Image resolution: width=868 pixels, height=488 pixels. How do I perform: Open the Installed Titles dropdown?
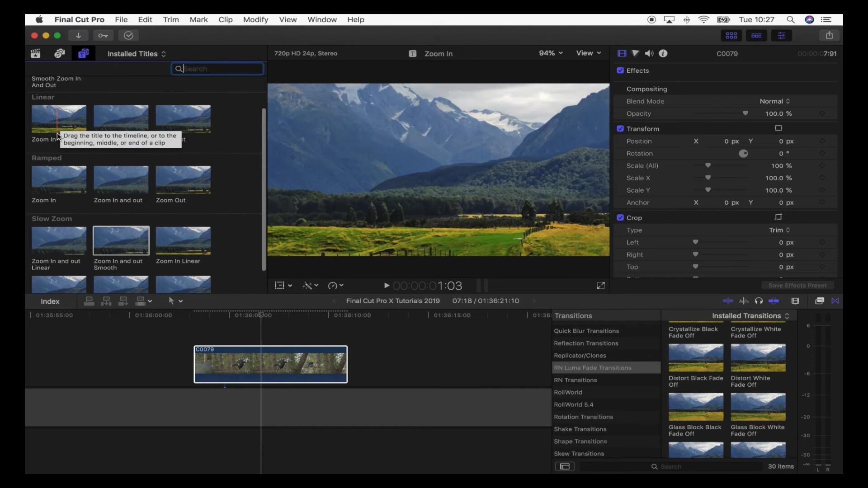tap(137, 54)
